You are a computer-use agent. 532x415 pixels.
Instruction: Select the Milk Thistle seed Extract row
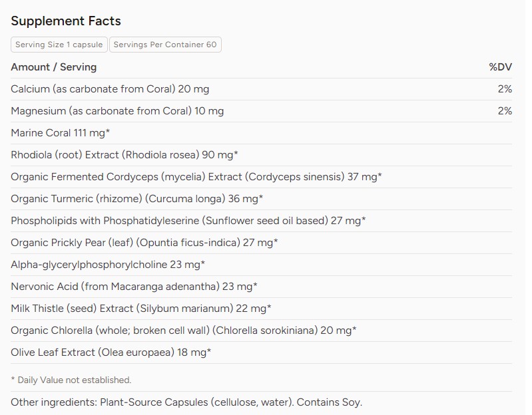[261, 309]
